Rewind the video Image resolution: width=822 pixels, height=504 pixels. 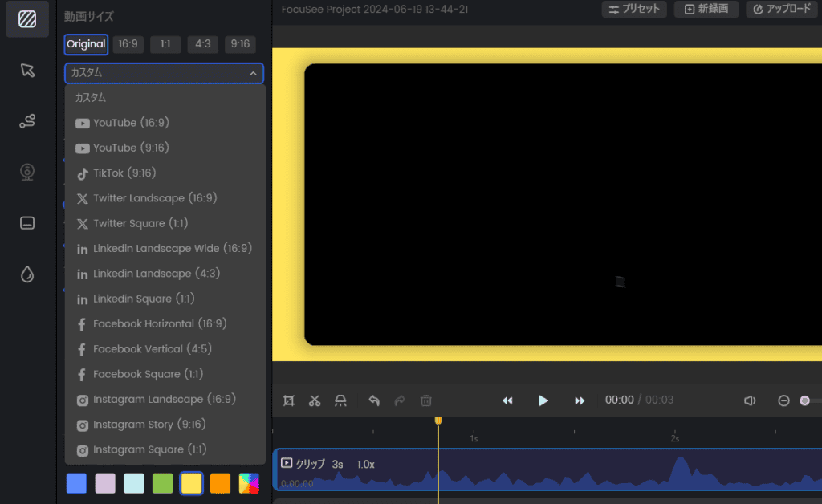[x=507, y=400]
